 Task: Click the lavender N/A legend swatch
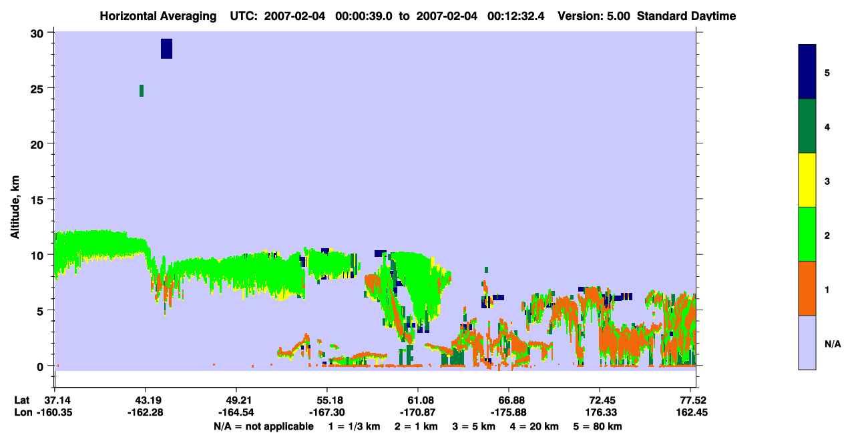click(x=807, y=342)
